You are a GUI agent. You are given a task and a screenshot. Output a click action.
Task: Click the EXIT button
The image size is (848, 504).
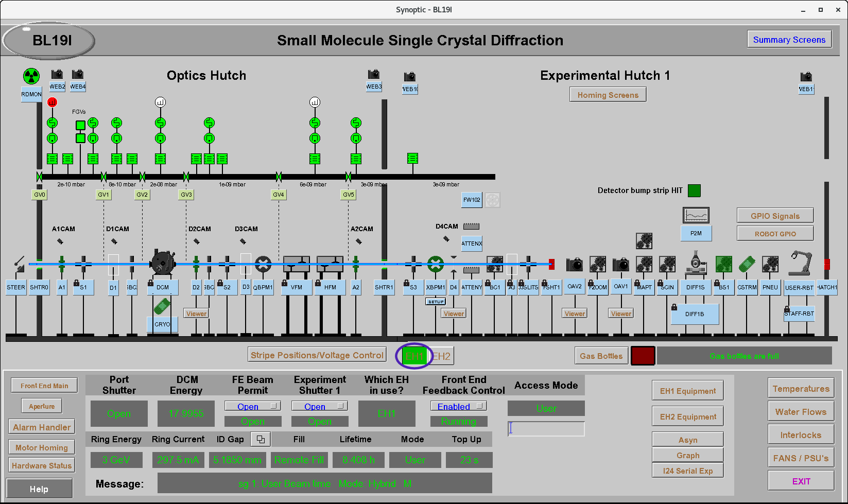[801, 481]
